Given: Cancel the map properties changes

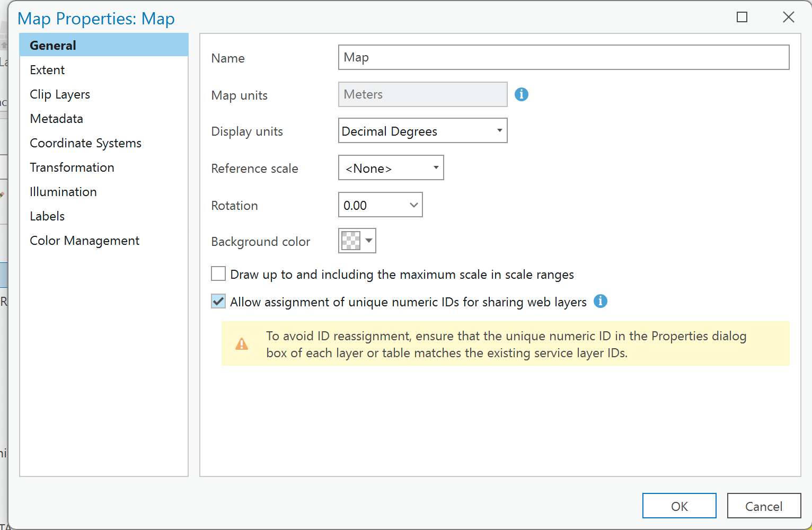Looking at the screenshot, I should (763, 506).
